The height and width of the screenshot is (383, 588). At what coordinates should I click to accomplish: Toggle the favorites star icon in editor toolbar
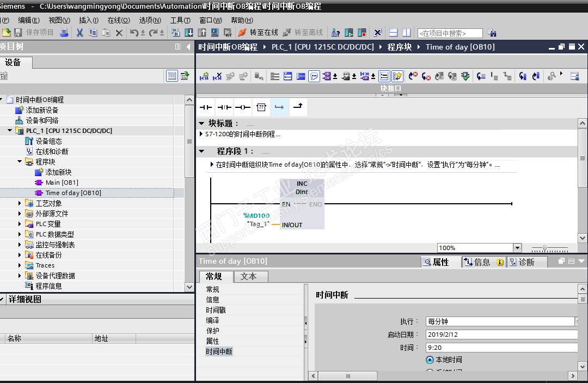(397, 76)
